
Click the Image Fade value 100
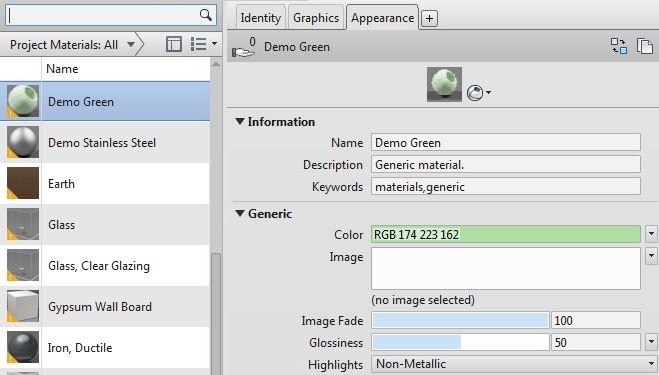click(x=596, y=320)
